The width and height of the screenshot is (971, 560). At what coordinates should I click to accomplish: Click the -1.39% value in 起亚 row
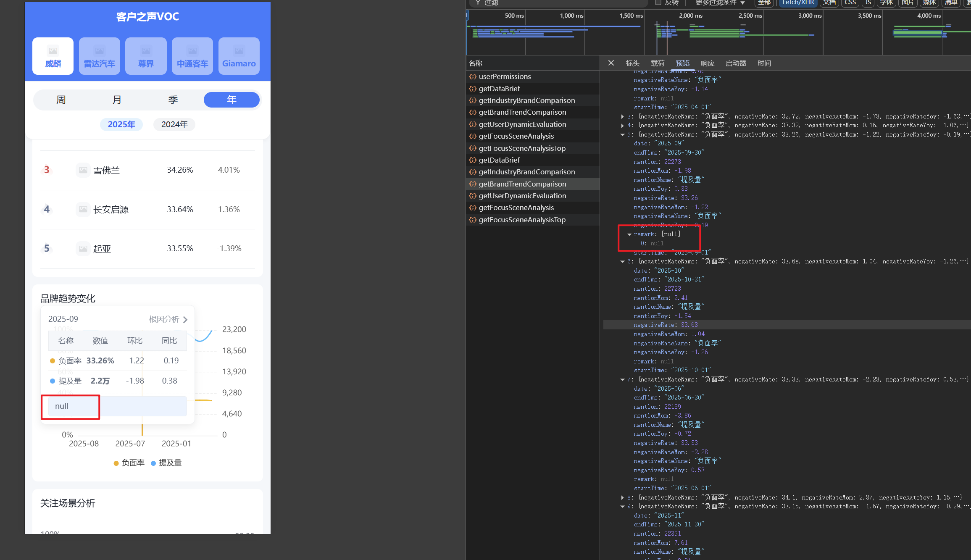click(229, 249)
